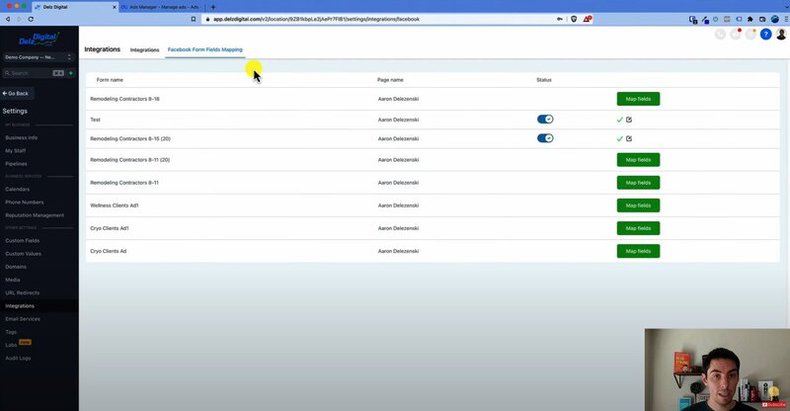
Task: Click Remodeling Contractors 8-18 form name
Action: pos(125,99)
